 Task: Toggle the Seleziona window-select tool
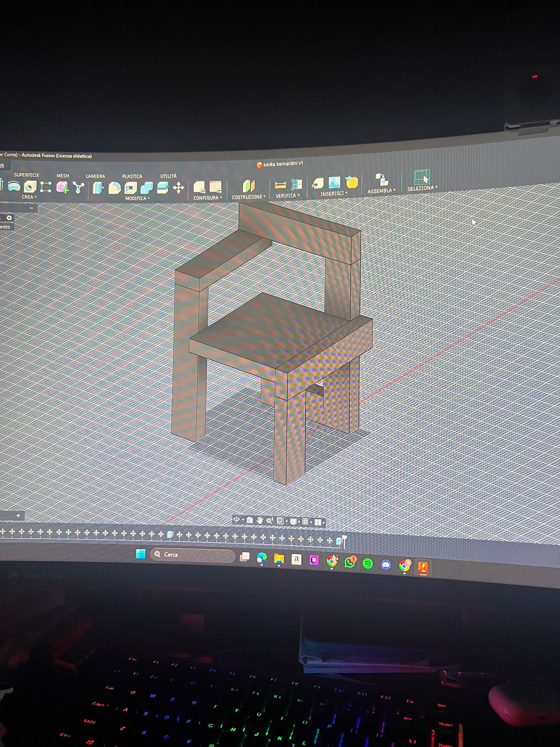click(x=421, y=177)
